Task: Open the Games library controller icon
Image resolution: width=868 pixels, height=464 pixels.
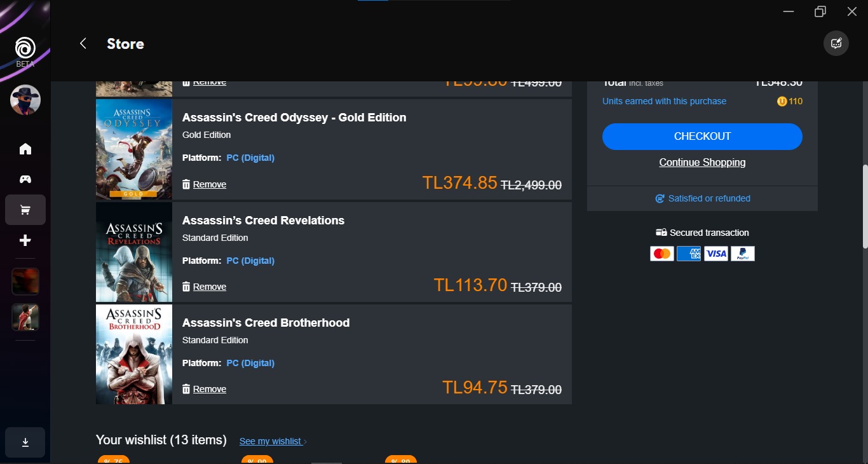Action: click(x=25, y=179)
